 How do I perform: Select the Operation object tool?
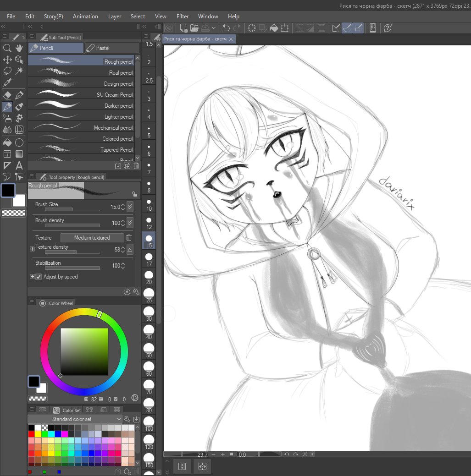point(19,60)
